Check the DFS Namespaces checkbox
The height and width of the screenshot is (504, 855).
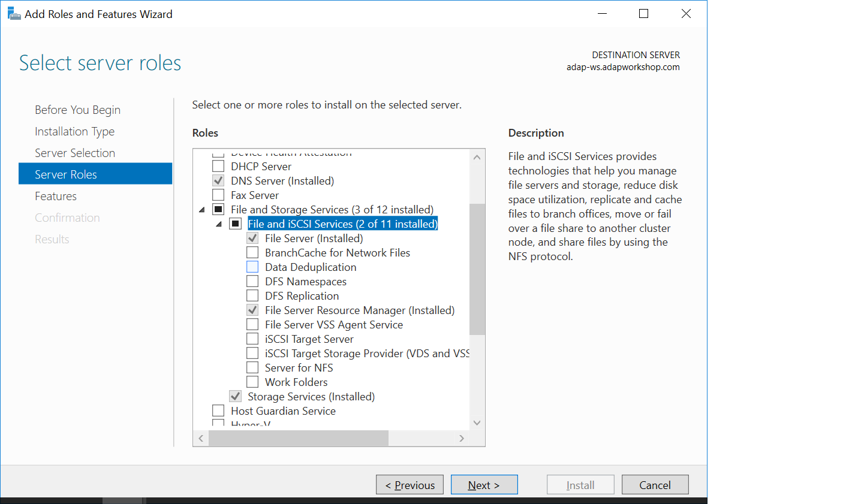click(x=252, y=281)
